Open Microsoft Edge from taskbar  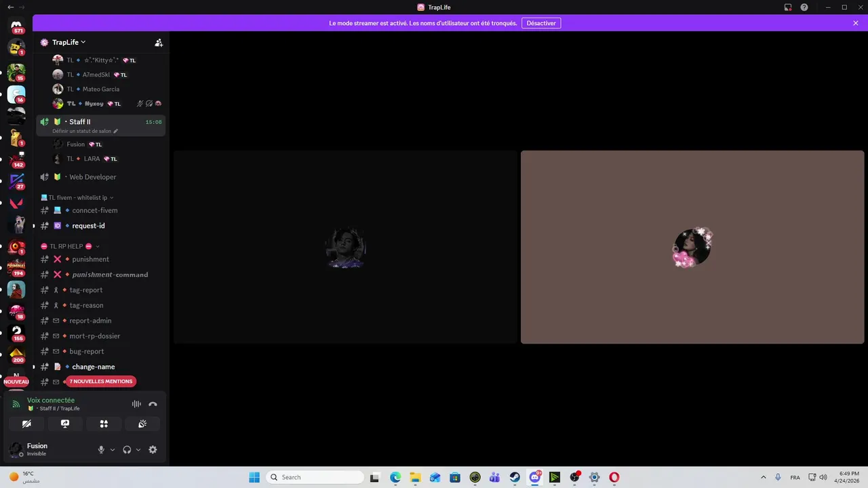pos(395,477)
